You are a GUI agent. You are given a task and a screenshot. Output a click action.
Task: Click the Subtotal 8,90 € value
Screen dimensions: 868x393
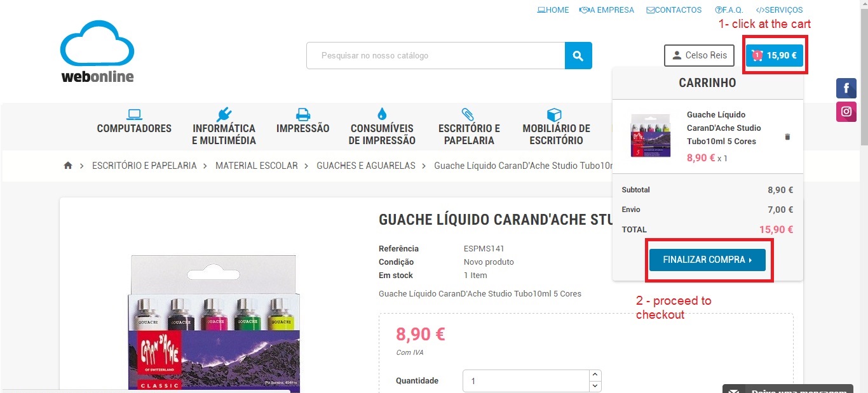pos(780,190)
